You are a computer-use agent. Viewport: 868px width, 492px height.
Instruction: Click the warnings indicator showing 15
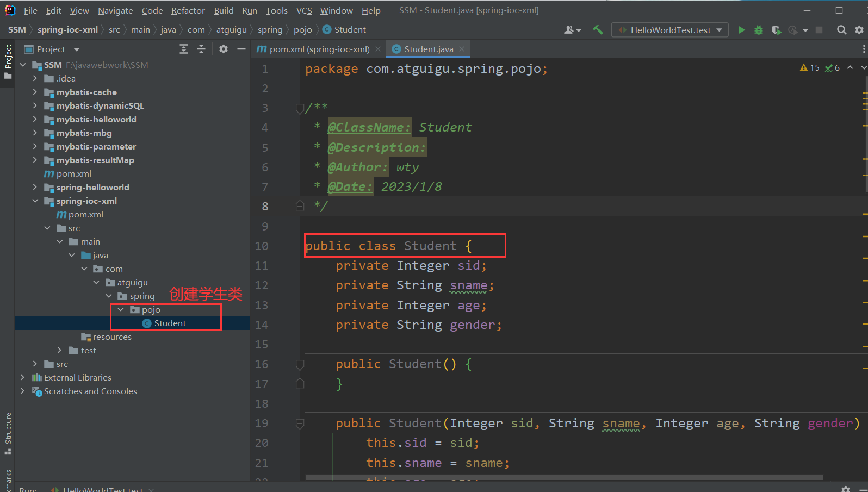pyautogui.click(x=810, y=68)
